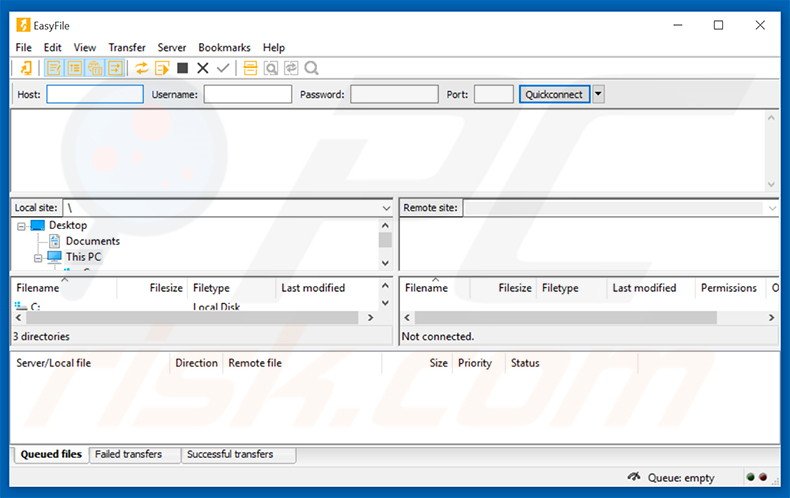Open the Site Manager toolbar icon
Image resolution: width=790 pixels, height=498 pixels.
[25, 68]
